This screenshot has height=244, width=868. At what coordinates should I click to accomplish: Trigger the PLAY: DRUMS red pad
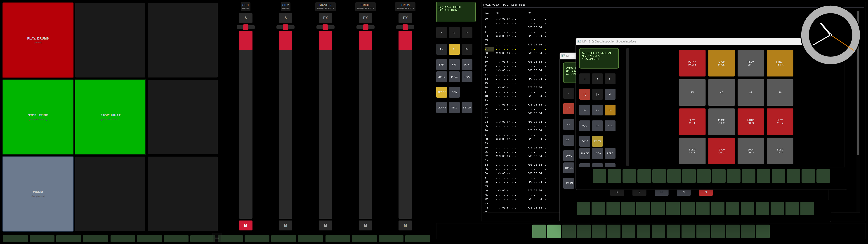pos(38,40)
